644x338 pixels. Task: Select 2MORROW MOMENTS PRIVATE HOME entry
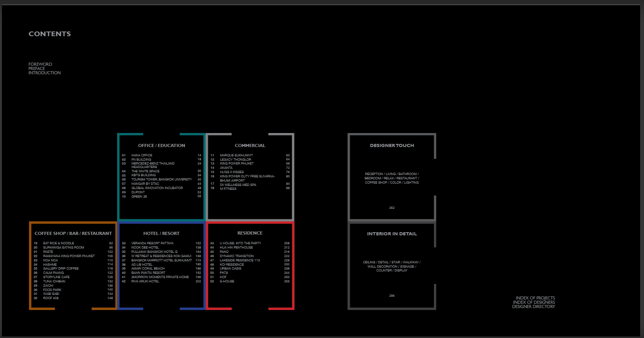point(160,277)
